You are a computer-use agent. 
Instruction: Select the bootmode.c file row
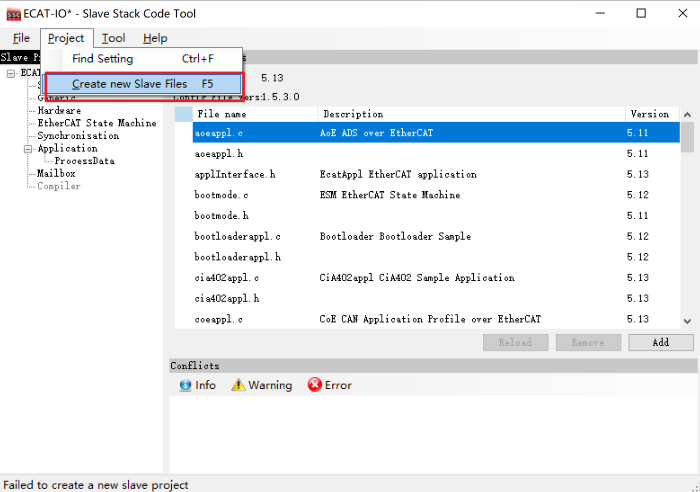click(221, 195)
